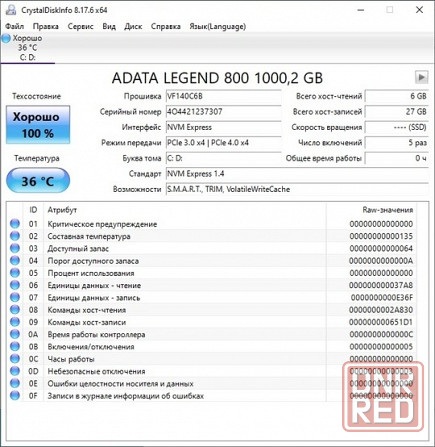Click the Raw-значения column header
The height and width of the screenshot is (447, 435).
click(371, 210)
